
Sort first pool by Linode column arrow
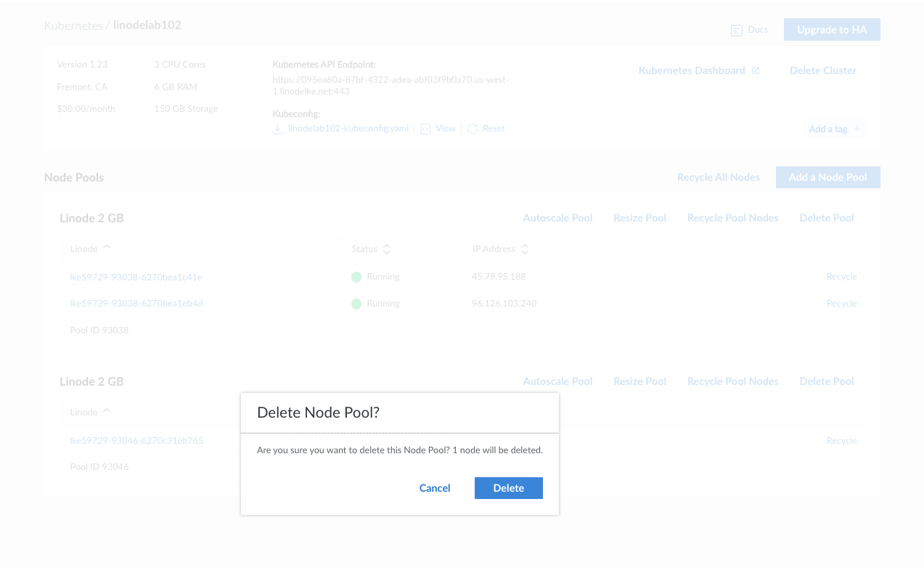[x=107, y=248]
